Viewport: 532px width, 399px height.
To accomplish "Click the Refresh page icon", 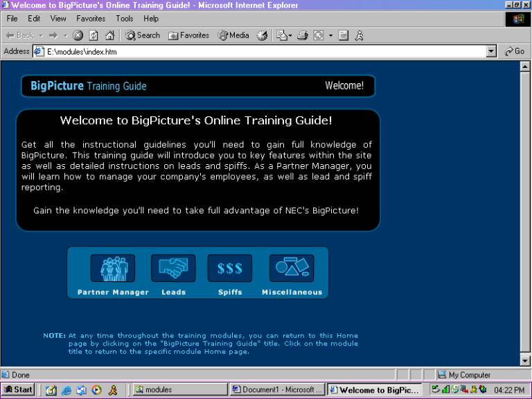I will pyautogui.click(x=94, y=35).
